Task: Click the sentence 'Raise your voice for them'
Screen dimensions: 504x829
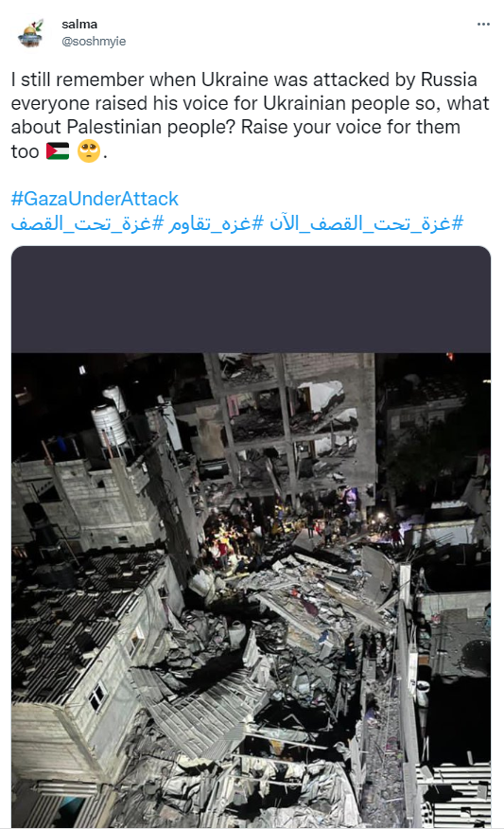Action: click(x=350, y=127)
